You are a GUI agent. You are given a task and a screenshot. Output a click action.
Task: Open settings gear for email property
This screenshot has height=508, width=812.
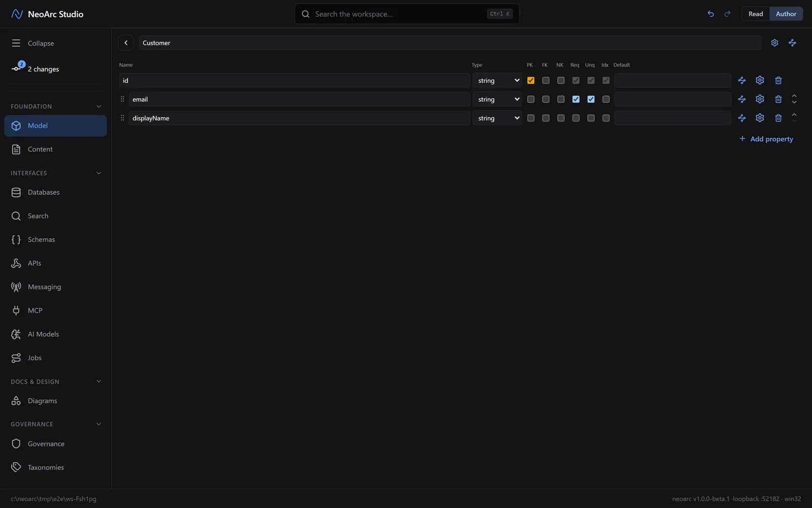point(760,99)
